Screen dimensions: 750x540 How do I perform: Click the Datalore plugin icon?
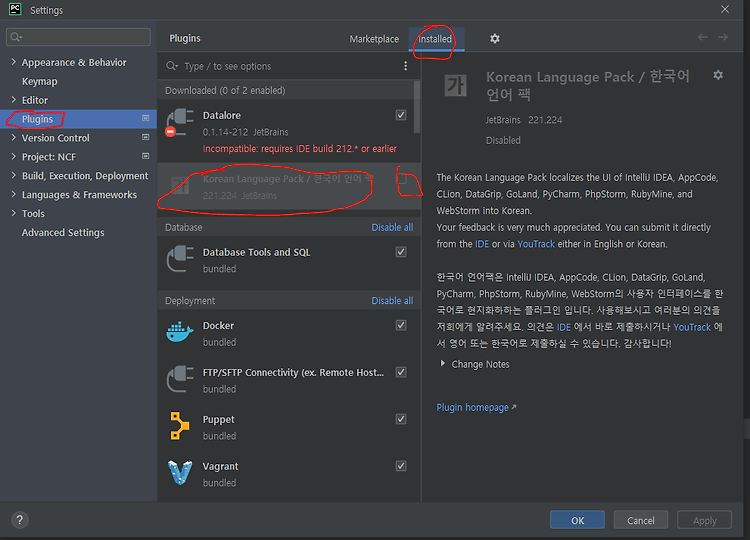pos(180,122)
